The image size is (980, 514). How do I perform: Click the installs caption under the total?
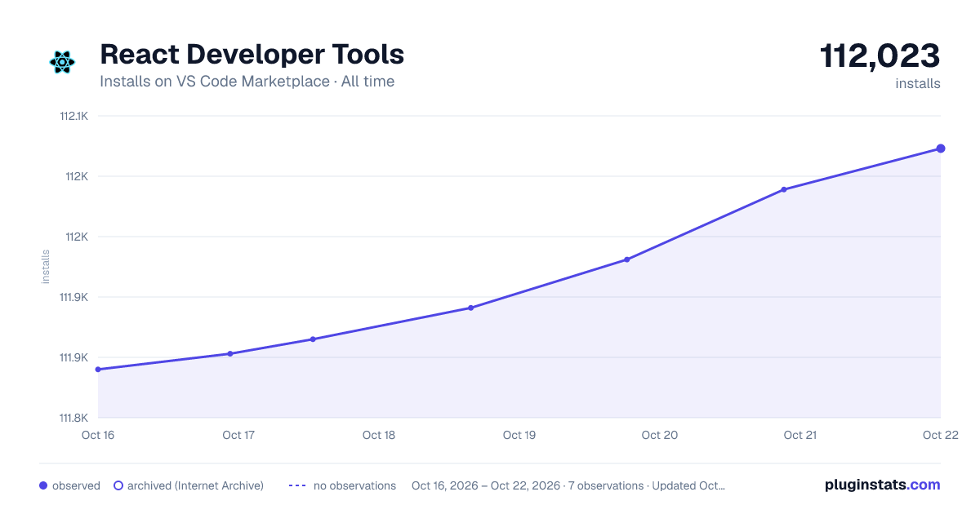[x=918, y=83]
